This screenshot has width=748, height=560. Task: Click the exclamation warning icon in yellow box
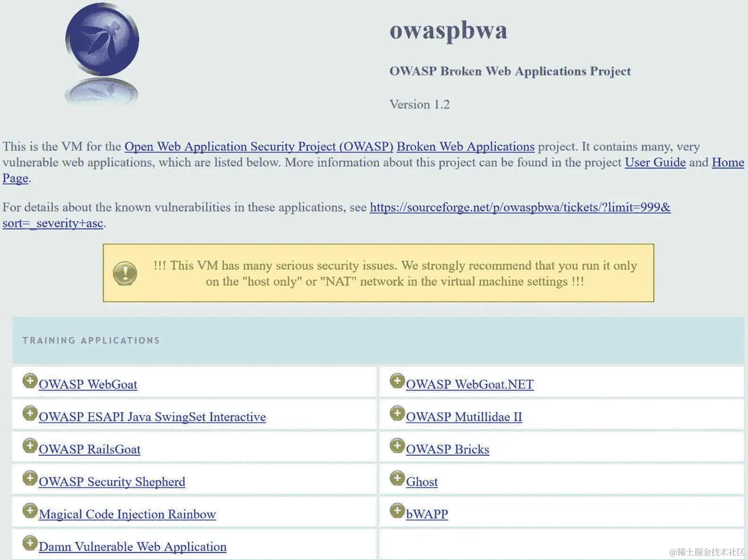[125, 273]
